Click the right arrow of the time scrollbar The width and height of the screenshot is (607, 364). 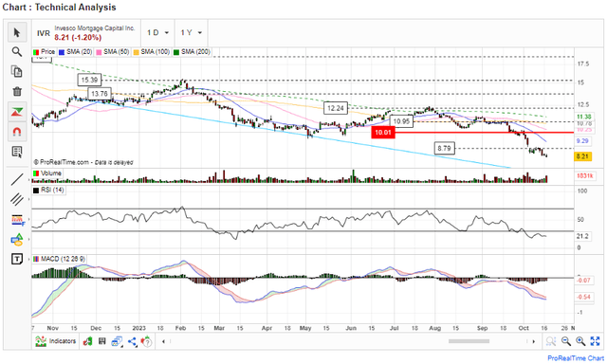(533, 341)
